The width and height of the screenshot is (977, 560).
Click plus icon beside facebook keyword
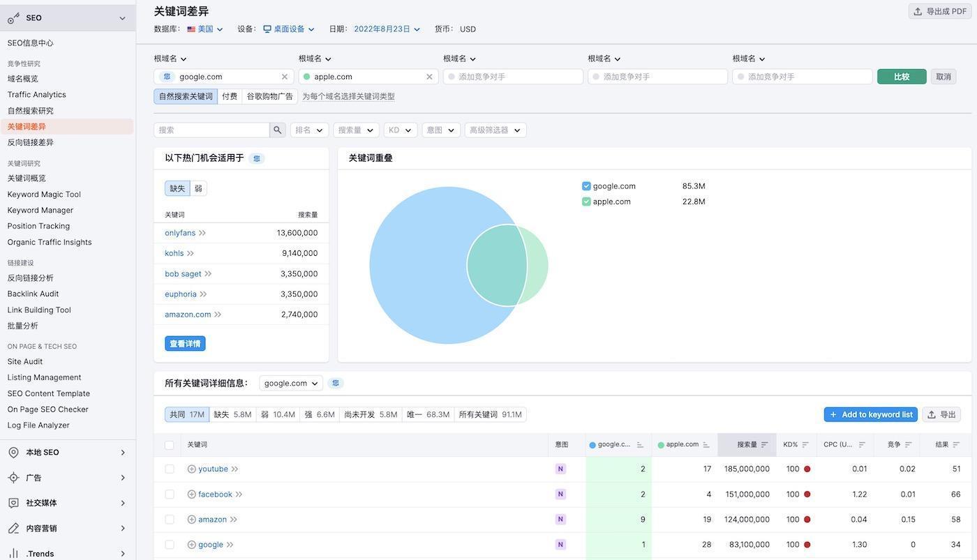coord(191,494)
